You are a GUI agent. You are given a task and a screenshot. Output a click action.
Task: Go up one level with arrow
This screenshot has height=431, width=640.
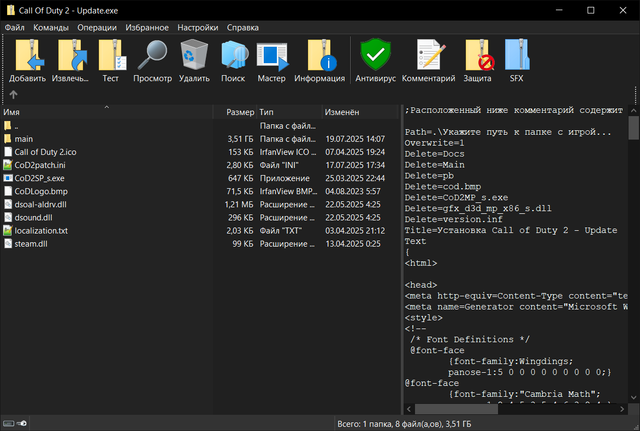[x=13, y=95]
